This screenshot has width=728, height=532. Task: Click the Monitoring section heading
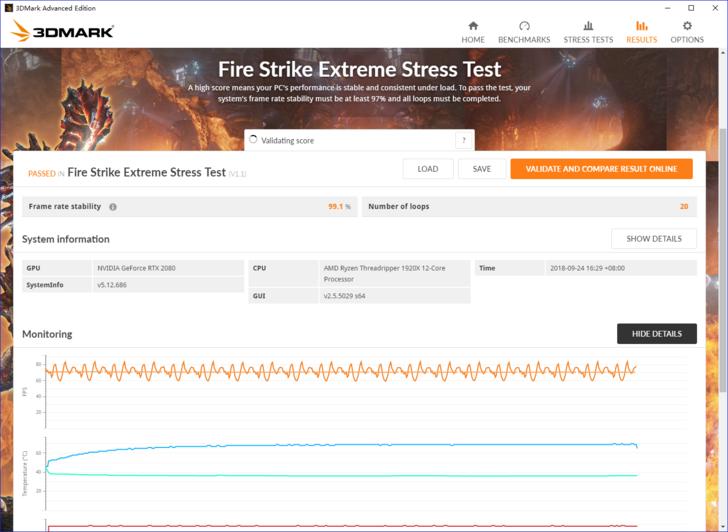point(47,334)
